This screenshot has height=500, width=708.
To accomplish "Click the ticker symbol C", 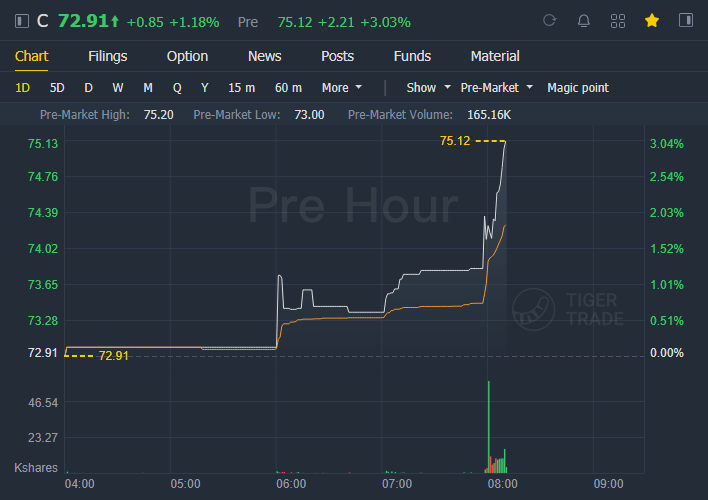I will [x=42, y=21].
